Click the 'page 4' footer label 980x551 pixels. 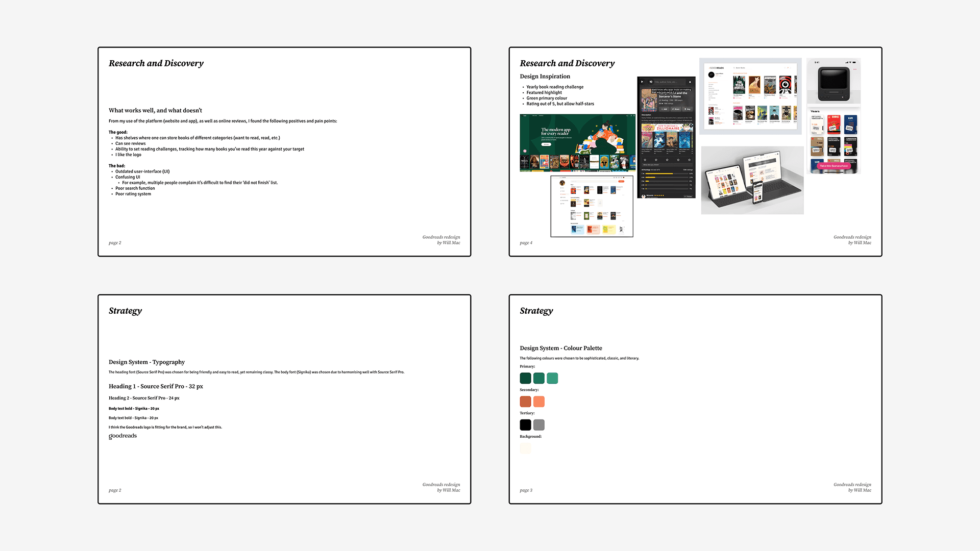pos(526,243)
